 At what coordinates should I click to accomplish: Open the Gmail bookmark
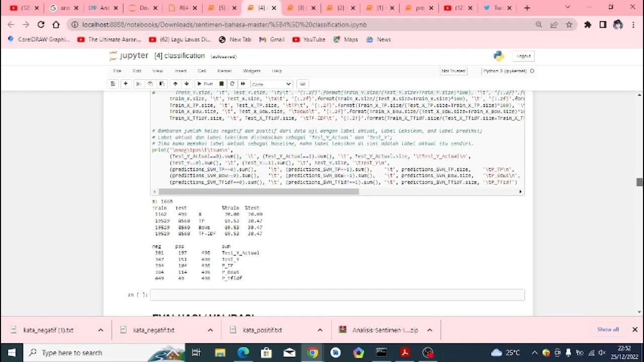tap(272, 39)
